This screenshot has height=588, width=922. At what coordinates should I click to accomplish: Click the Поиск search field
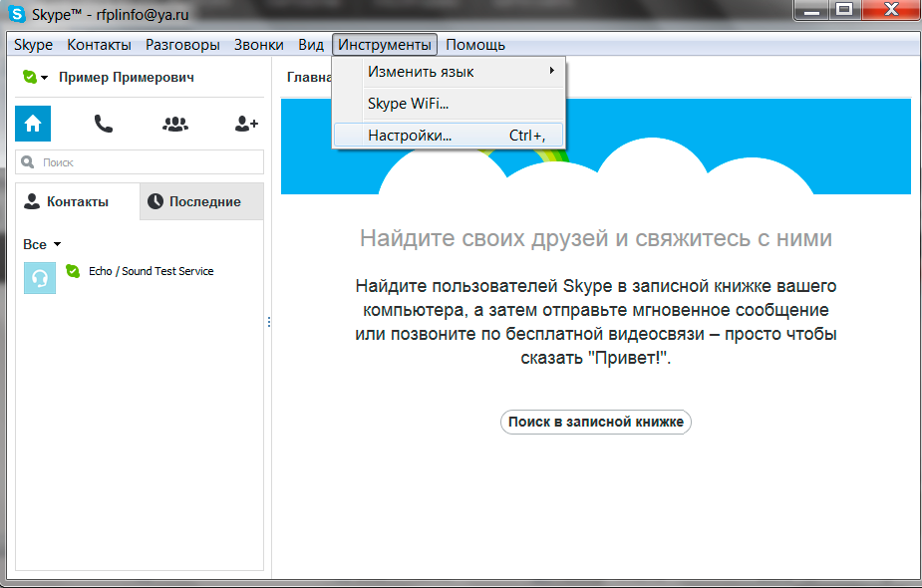tap(140, 162)
